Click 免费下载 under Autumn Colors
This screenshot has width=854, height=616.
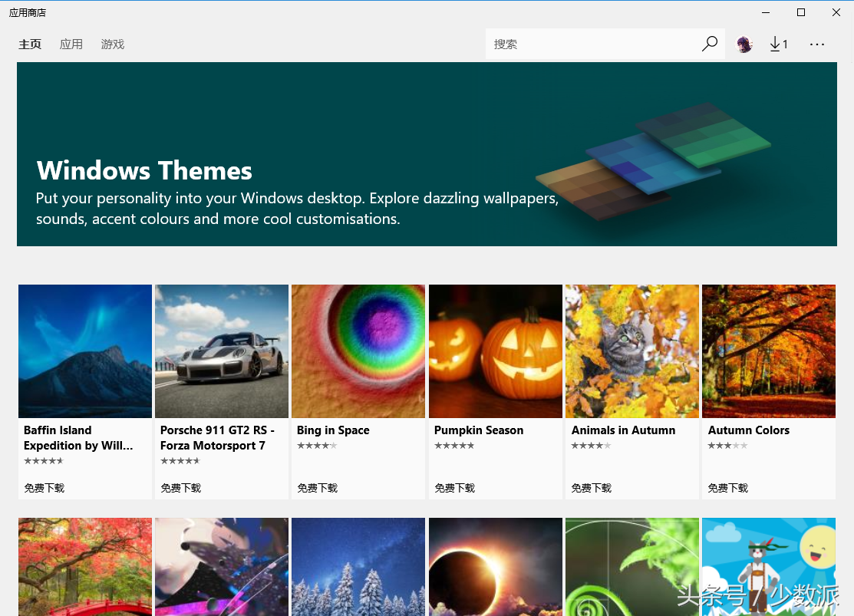point(728,488)
